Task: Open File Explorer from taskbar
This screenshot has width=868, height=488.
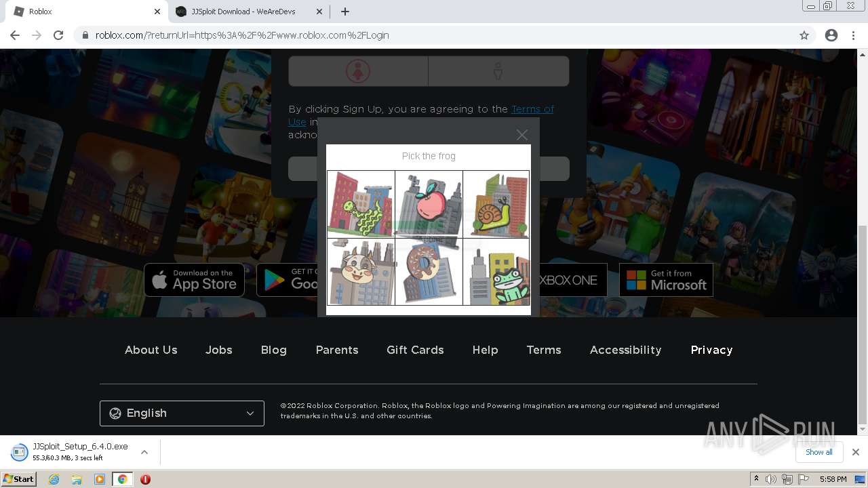Action: coord(77,479)
